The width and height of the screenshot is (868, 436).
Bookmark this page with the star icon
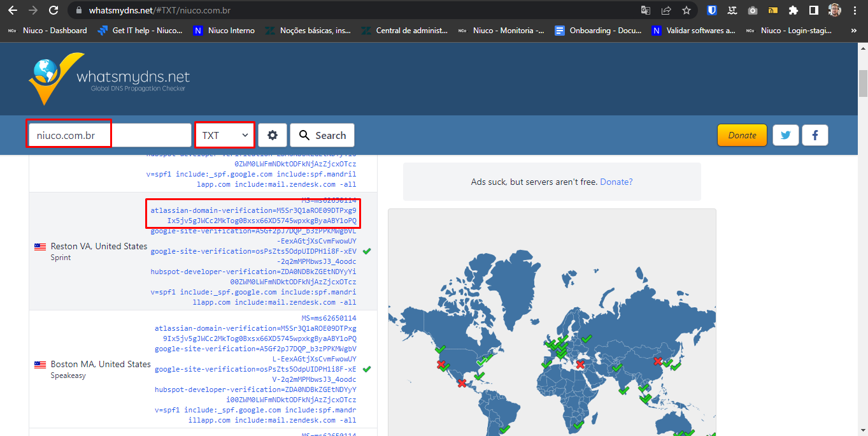click(686, 10)
